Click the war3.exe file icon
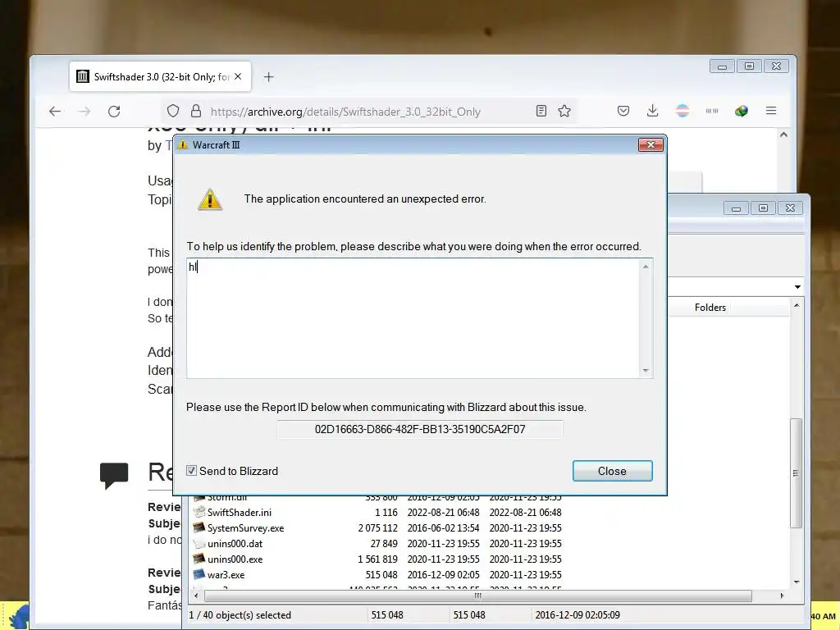This screenshot has width=840, height=630. point(199,574)
